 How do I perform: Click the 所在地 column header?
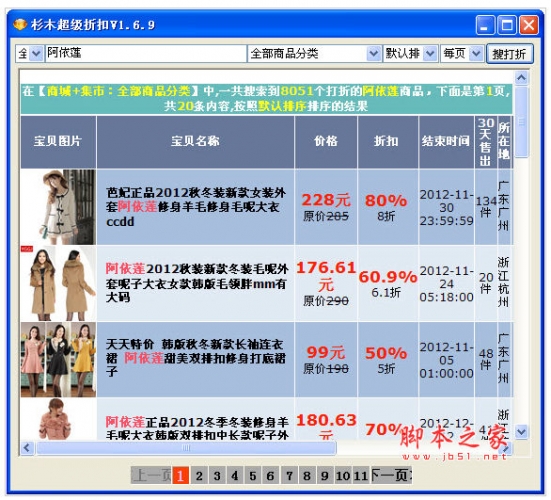coord(504,142)
